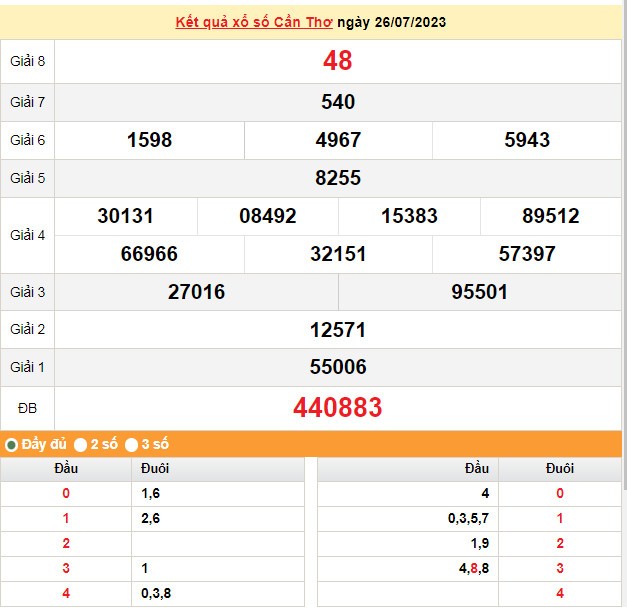
Task: Click the Giải 6 number 5943
Action: pos(527,140)
